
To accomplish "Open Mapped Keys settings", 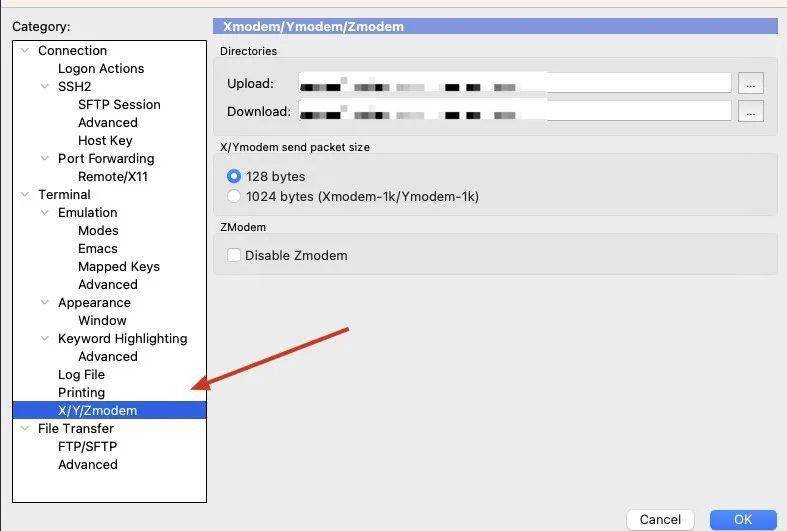I will point(118,267).
